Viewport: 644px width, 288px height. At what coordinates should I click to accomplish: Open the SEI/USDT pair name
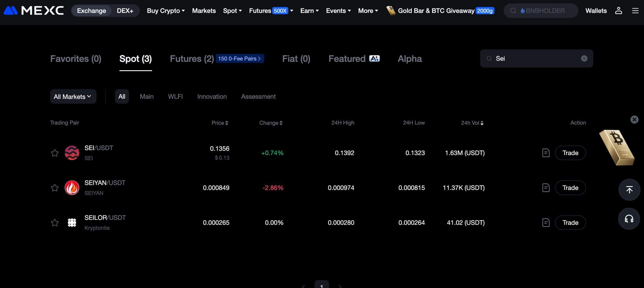[x=99, y=148]
